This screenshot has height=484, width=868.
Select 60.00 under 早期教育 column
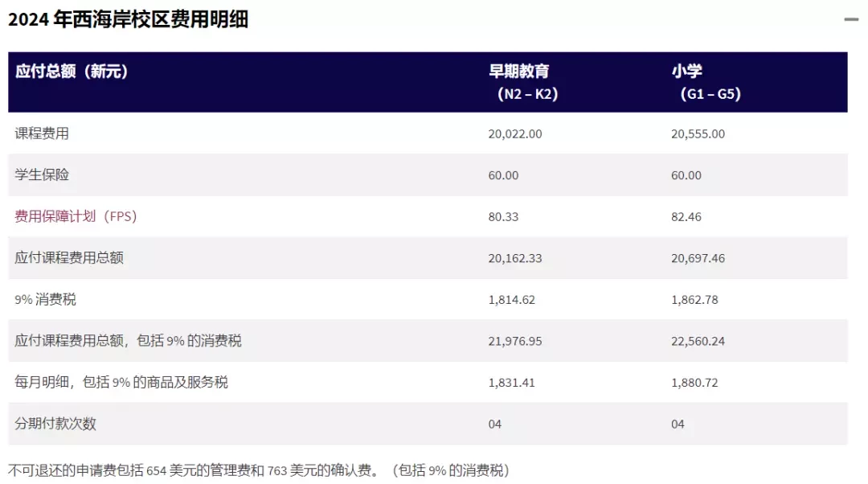tap(503, 175)
